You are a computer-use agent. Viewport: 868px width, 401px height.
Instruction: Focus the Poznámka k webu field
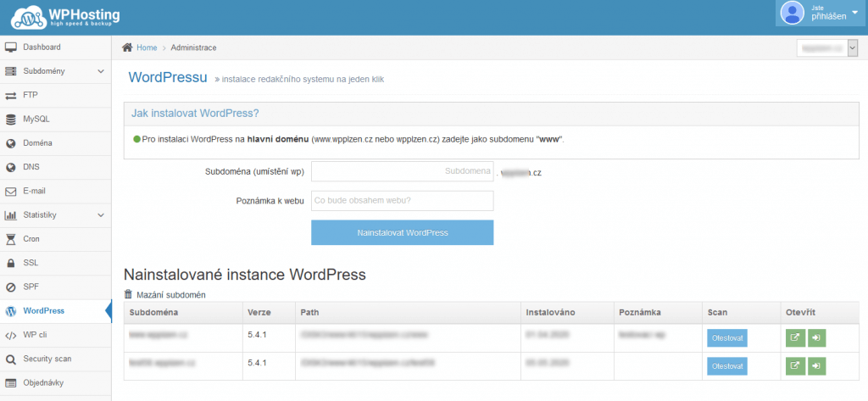403,201
